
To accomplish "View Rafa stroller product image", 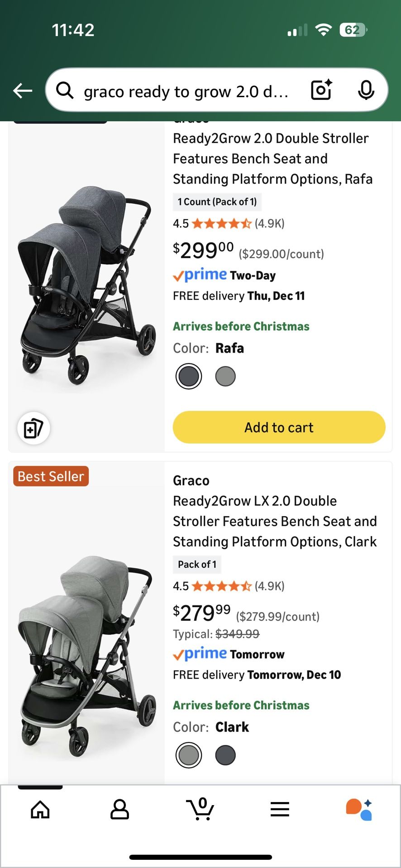I will click(87, 285).
